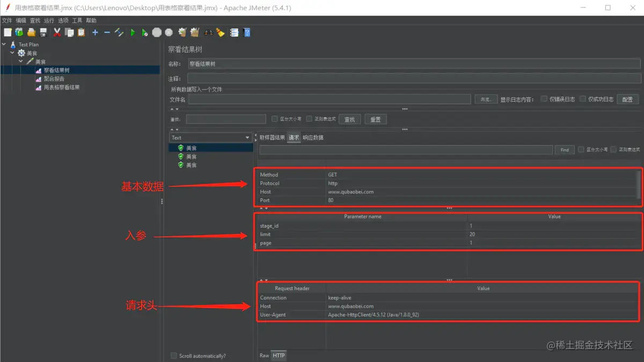Click the enable/disable Toggle icon in toolbar
The image size is (644, 362).
point(119,32)
